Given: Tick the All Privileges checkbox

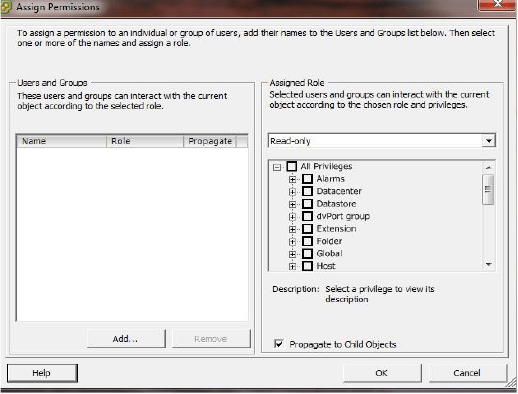Looking at the screenshot, I should (292, 166).
